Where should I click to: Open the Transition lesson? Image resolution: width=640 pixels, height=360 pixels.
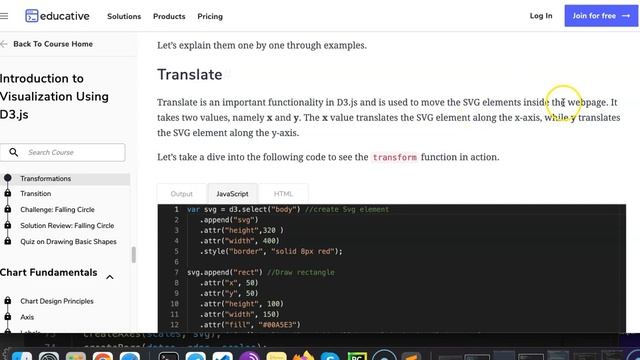[x=36, y=193]
